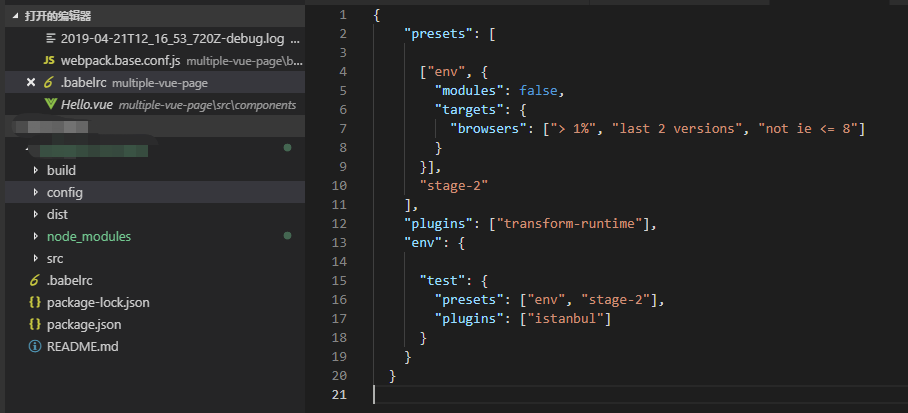Open Hello.vue from open editors
The width and height of the screenshot is (908, 413).
(x=87, y=104)
